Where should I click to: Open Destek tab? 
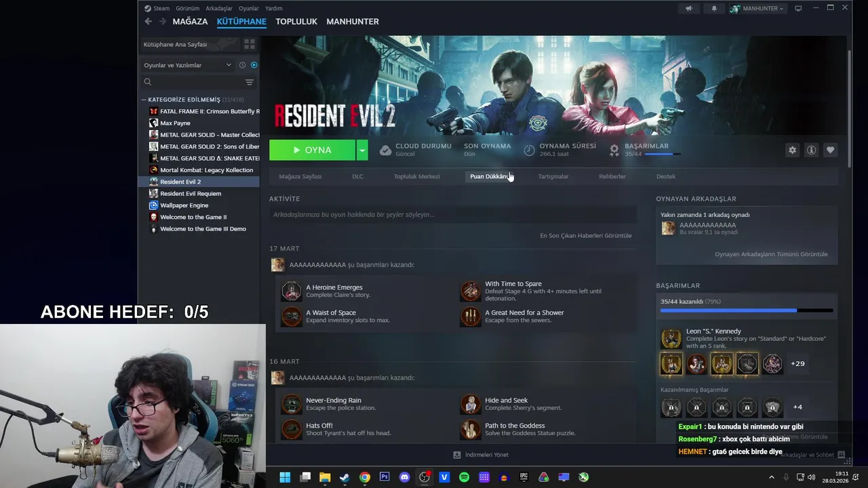pyautogui.click(x=666, y=176)
